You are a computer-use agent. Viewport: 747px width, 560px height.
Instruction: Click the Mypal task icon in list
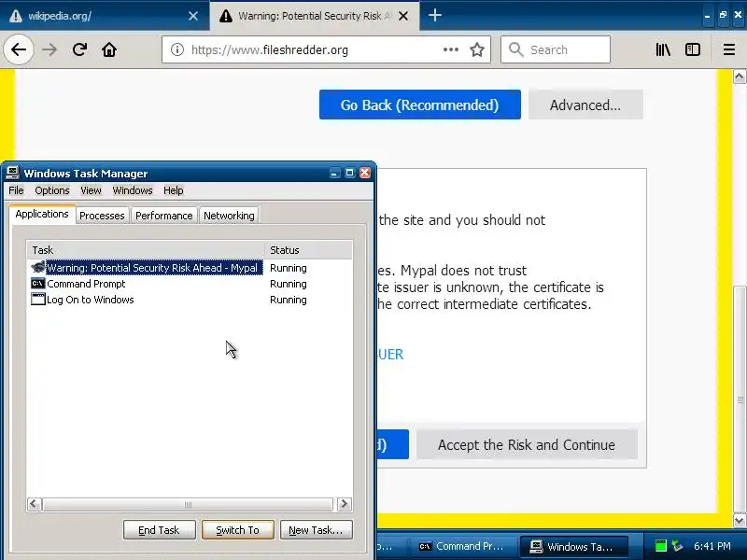pyautogui.click(x=37, y=267)
